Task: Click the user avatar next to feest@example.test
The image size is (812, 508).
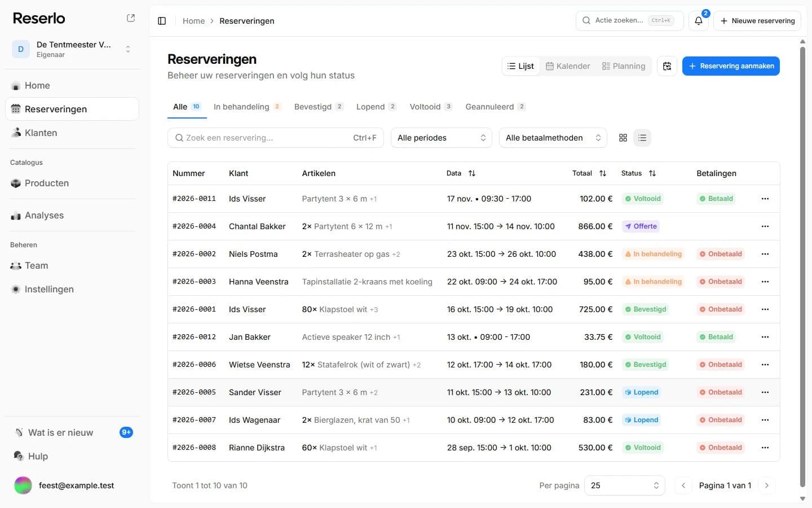Action: coord(23,485)
